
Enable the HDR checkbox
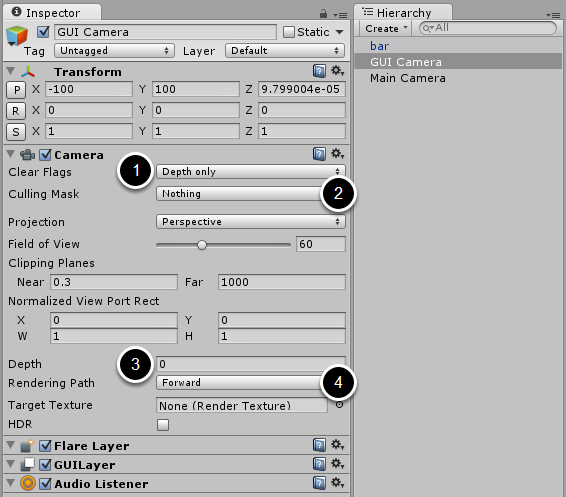(163, 424)
